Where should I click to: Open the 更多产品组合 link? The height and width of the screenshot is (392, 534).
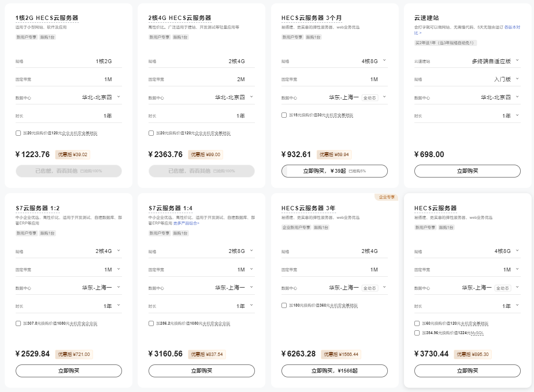pyautogui.click(x=186, y=224)
